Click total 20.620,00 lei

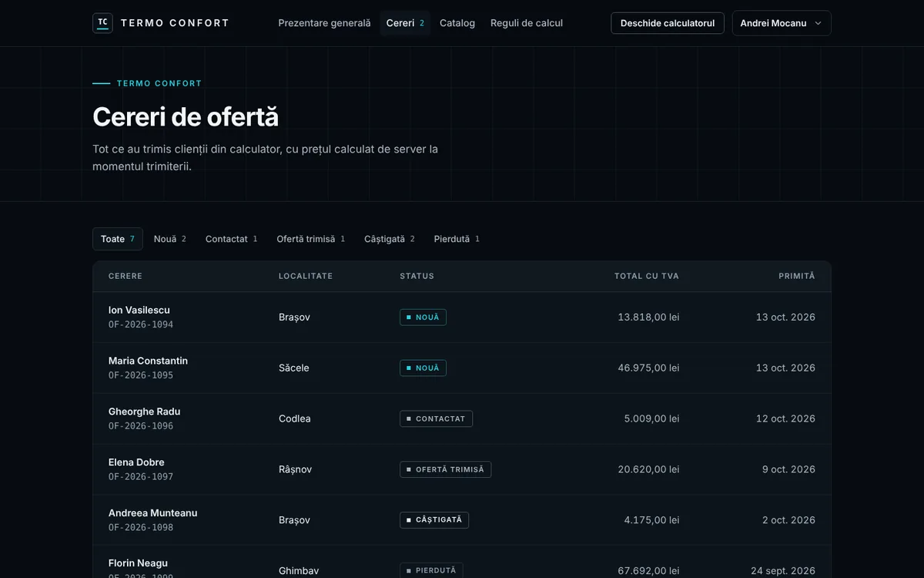point(648,469)
